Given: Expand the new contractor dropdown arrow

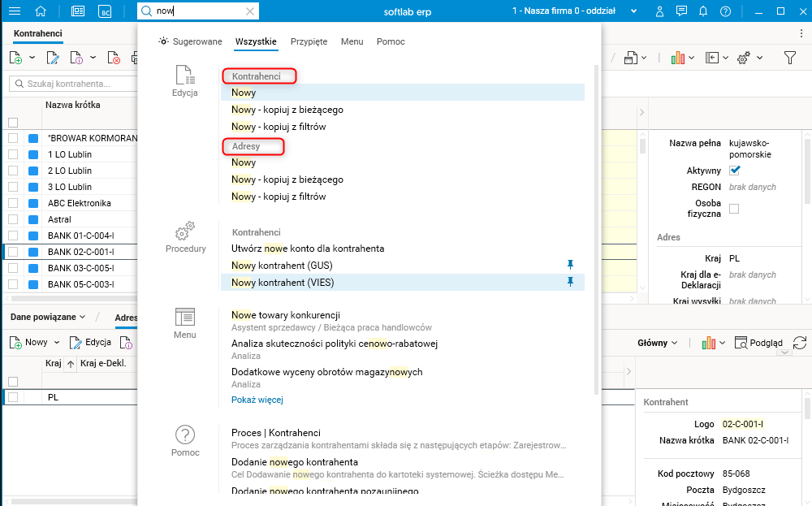Looking at the screenshot, I should (x=32, y=58).
